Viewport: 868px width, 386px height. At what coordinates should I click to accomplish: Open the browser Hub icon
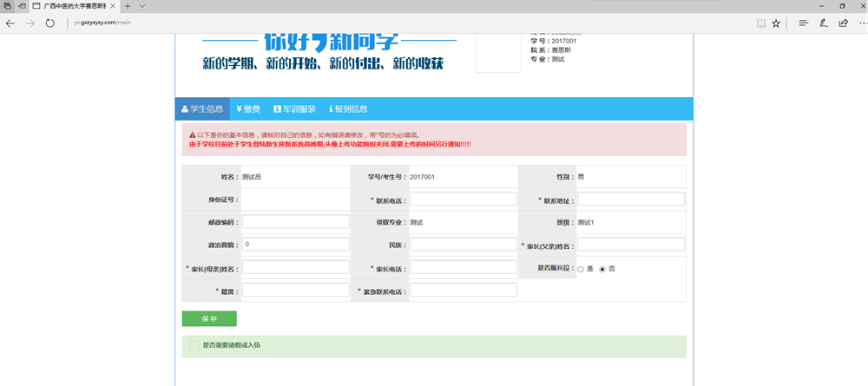pyautogui.click(x=803, y=23)
